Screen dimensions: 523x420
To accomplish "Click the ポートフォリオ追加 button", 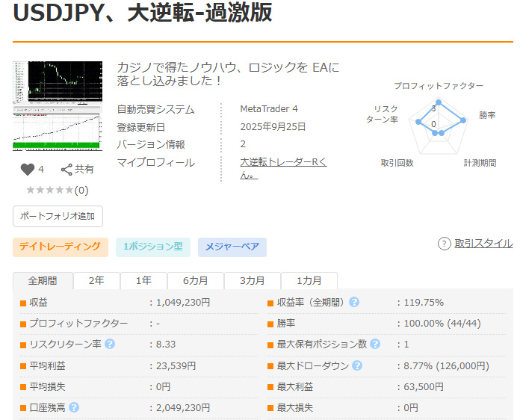I will (x=58, y=216).
